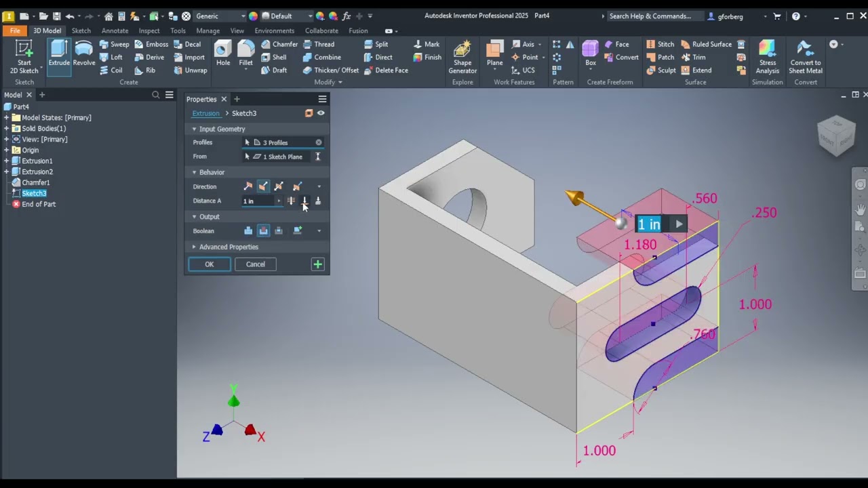Set extent to Through All
This screenshot has width=868, height=488.
(x=291, y=201)
